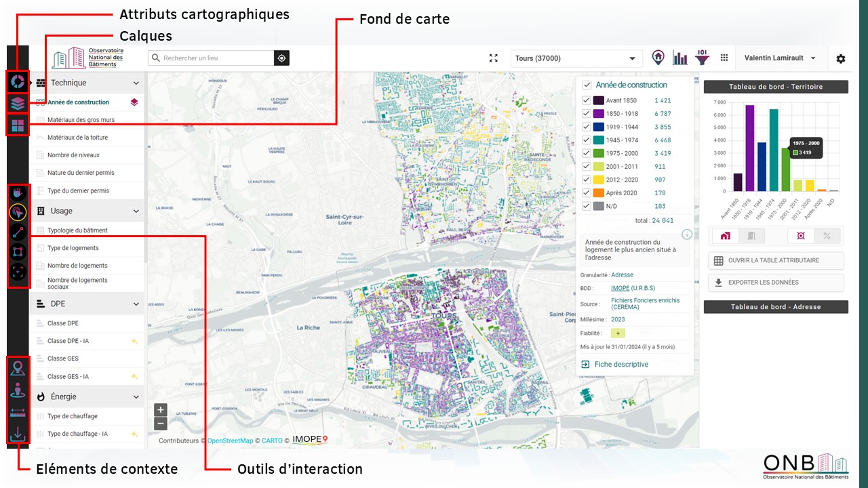Select 'Classe DPE' attribute in list

[x=63, y=323]
